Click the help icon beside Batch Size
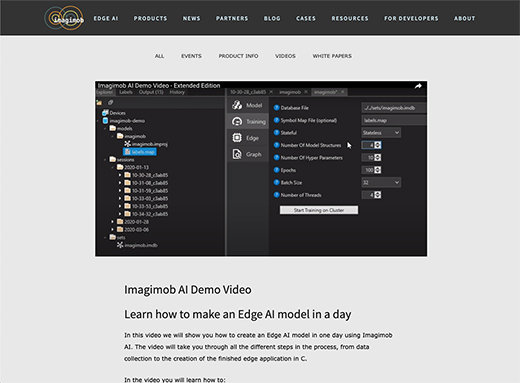Image resolution: width=520 pixels, height=383 pixels. 276,182
